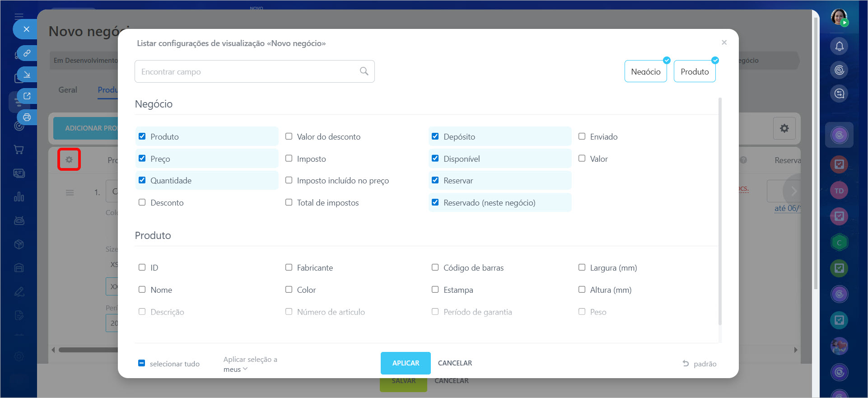Toggle the Produto section filter chip
The image size is (868, 398).
694,71
